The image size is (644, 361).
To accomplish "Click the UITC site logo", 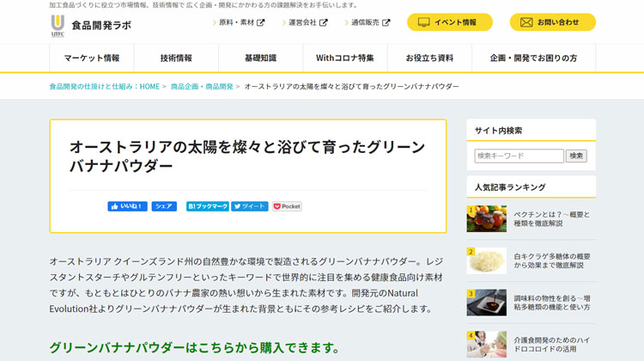I will click(x=58, y=25).
